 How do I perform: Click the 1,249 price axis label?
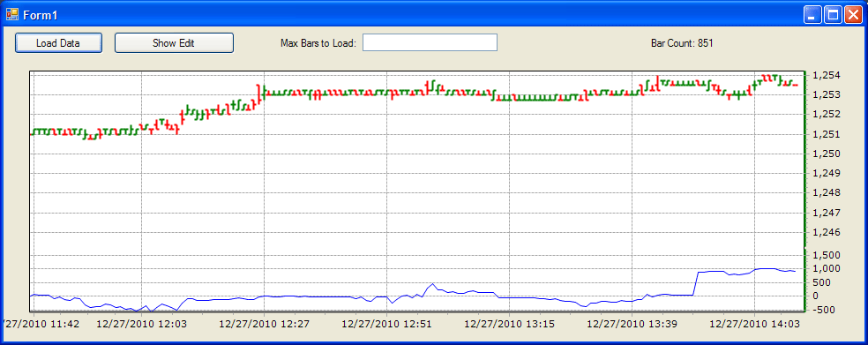(x=826, y=173)
